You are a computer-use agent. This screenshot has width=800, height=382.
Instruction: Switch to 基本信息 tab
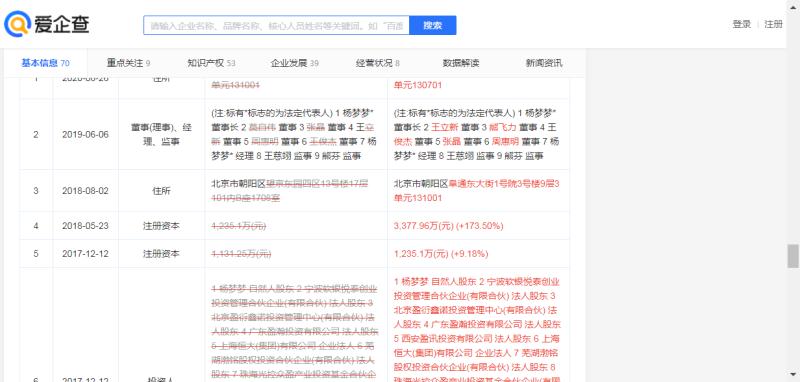point(45,63)
